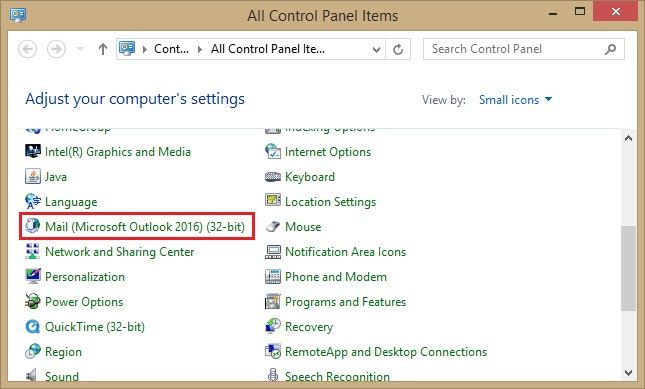645x389 pixels.
Task: Click the Refresh button in address bar
Action: (x=398, y=49)
